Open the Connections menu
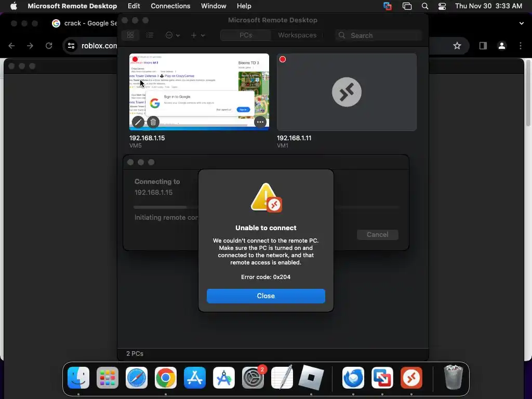Image resolution: width=532 pixels, height=399 pixels. tap(170, 6)
